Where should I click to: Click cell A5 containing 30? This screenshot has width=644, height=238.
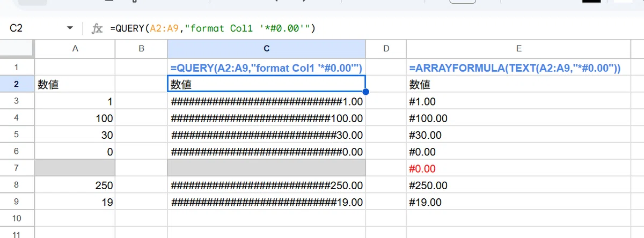pos(75,135)
